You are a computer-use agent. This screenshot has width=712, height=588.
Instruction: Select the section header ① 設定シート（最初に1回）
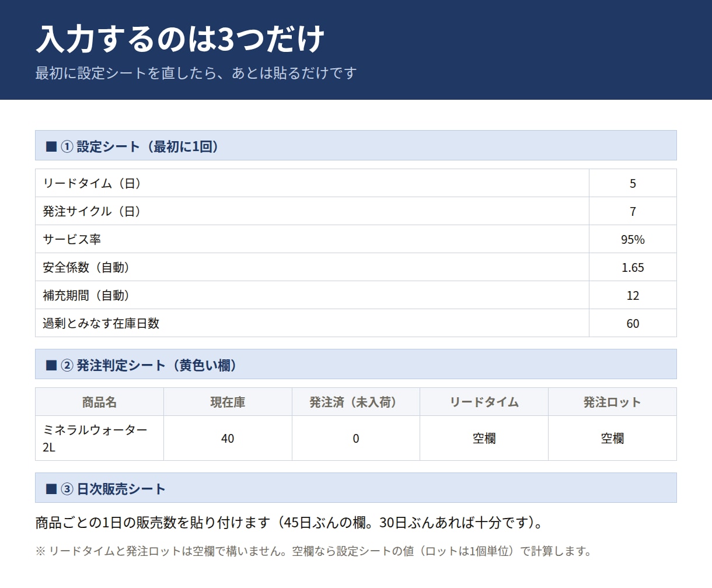pos(356,145)
